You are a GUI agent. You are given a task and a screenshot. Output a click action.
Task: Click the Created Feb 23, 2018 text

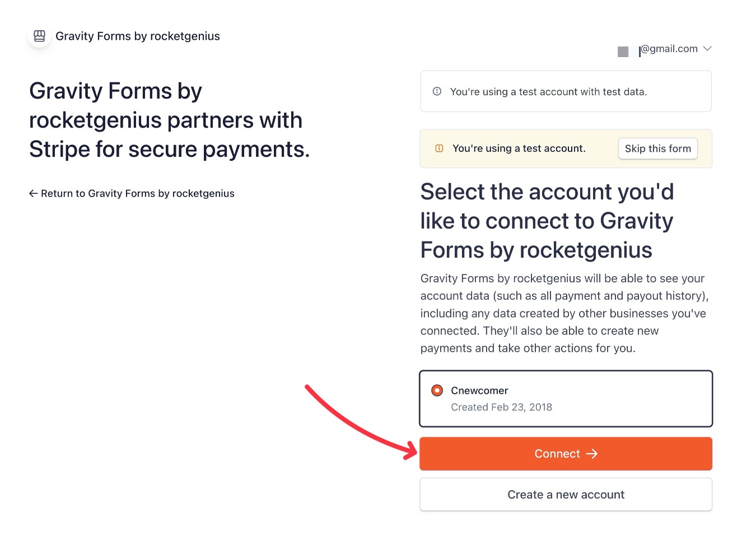(x=501, y=407)
